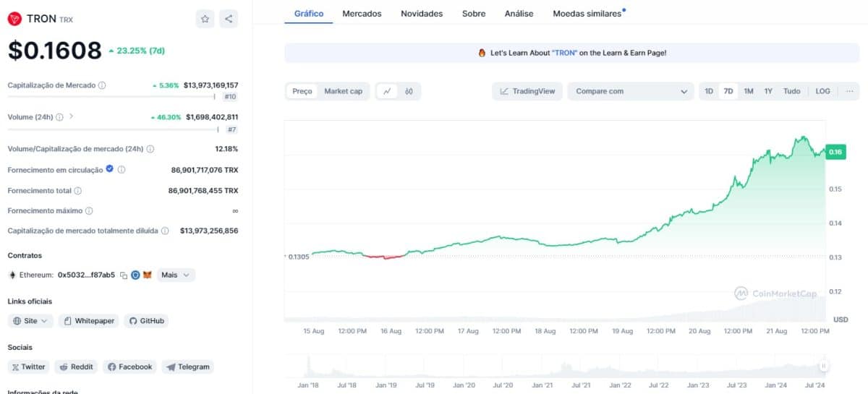Switch to the Moedas similares tab
The width and height of the screenshot is (868, 394).
click(x=588, y=14)
